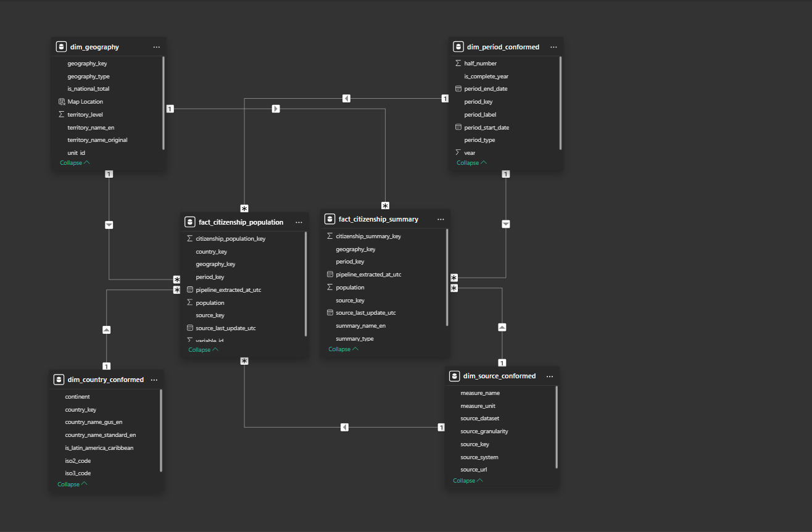
Task: Collapse the dim_period_conformed table
Action: click(x=471, y=163)
